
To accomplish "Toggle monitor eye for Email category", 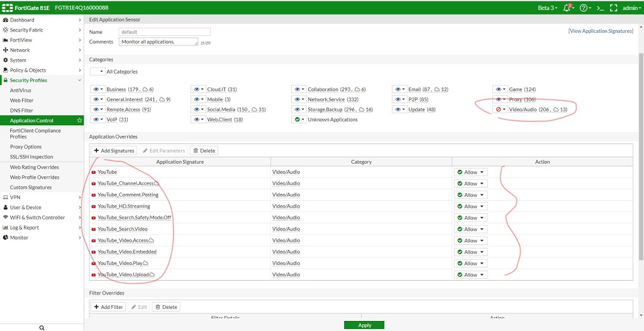I will (x=399, y=89).
